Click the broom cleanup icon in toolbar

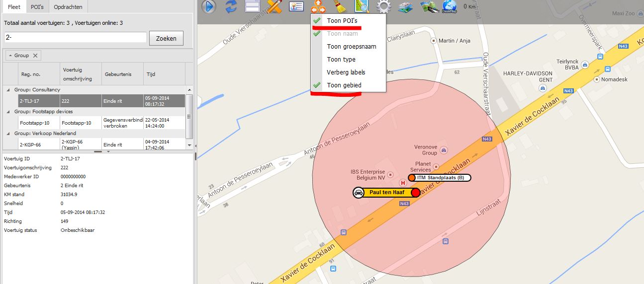338,6
